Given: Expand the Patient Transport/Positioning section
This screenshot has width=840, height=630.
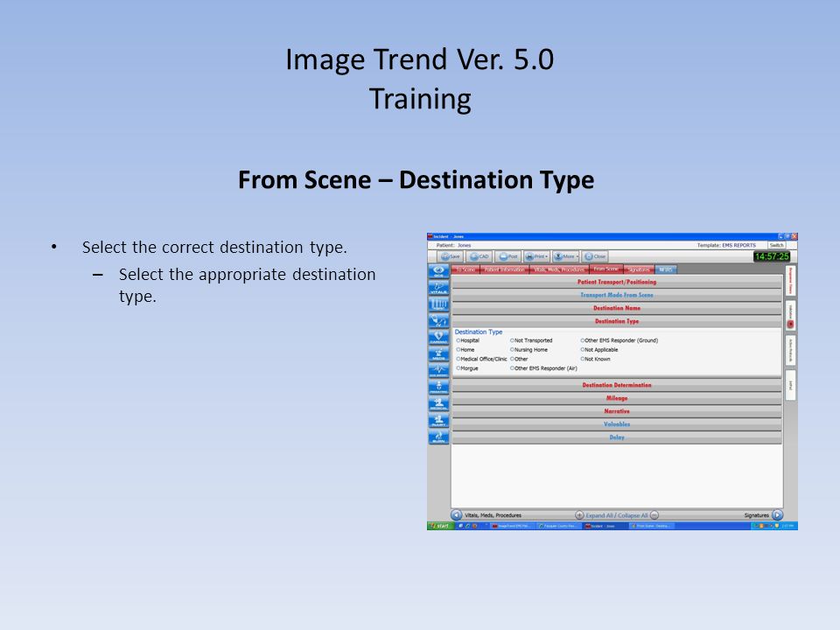Looking at the screenshot, I should coord(617,282).
